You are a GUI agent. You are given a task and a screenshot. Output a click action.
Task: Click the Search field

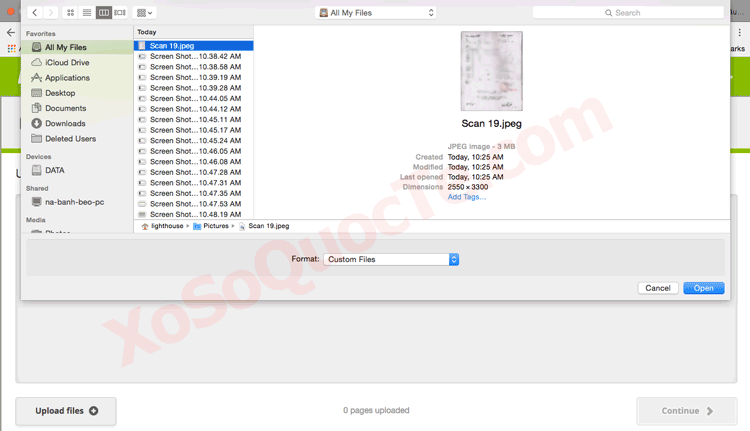click(x=628, y=13)
